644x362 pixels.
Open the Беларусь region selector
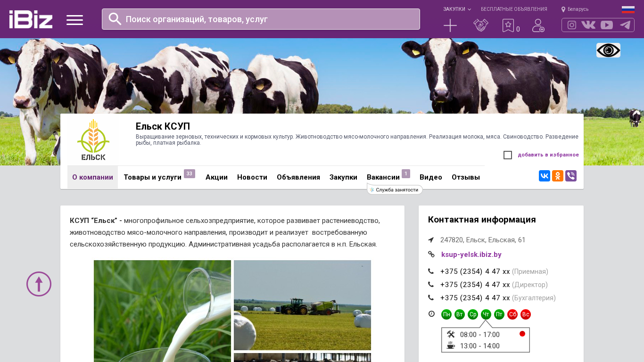[578, 9]
